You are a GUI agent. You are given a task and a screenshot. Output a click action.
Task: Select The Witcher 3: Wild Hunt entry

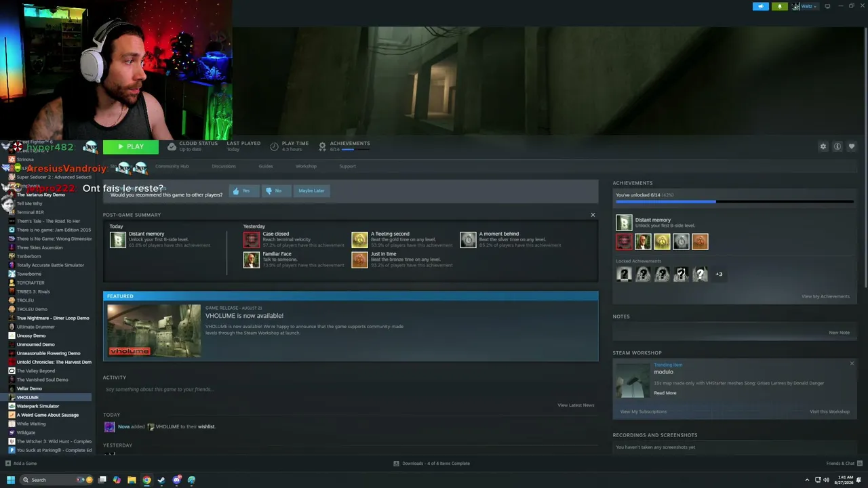point(46,441)
